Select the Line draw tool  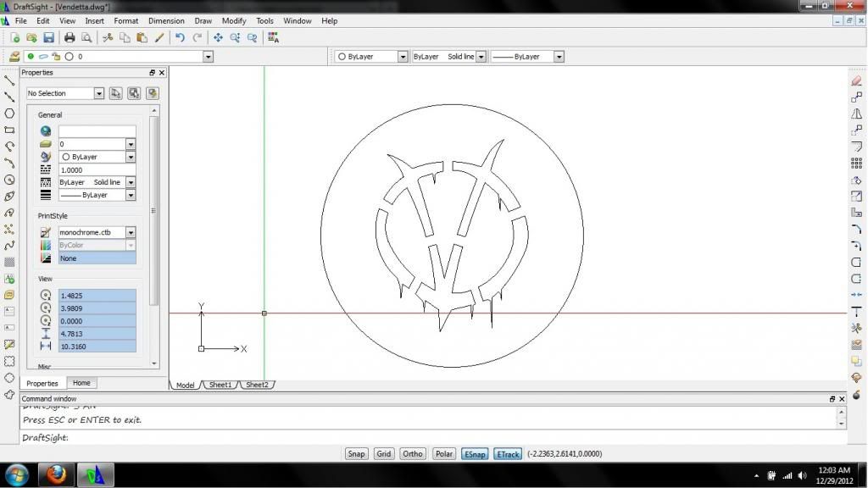pos(9,80)
